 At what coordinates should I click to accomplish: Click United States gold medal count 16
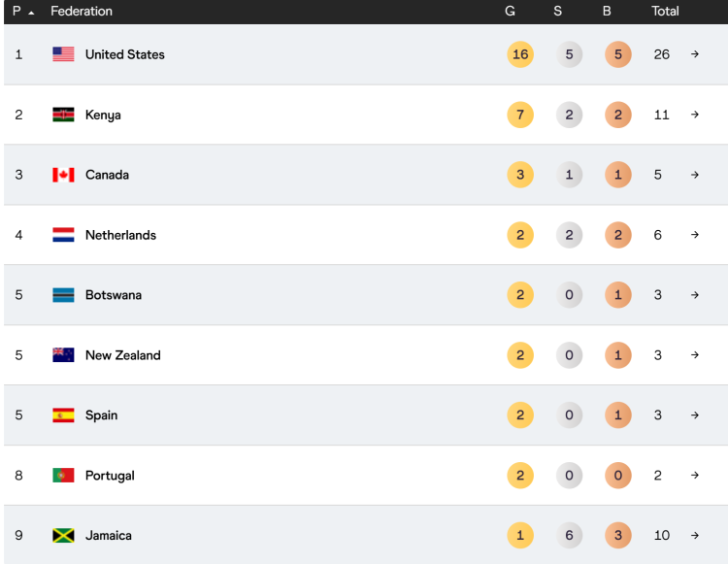[520, 54]
